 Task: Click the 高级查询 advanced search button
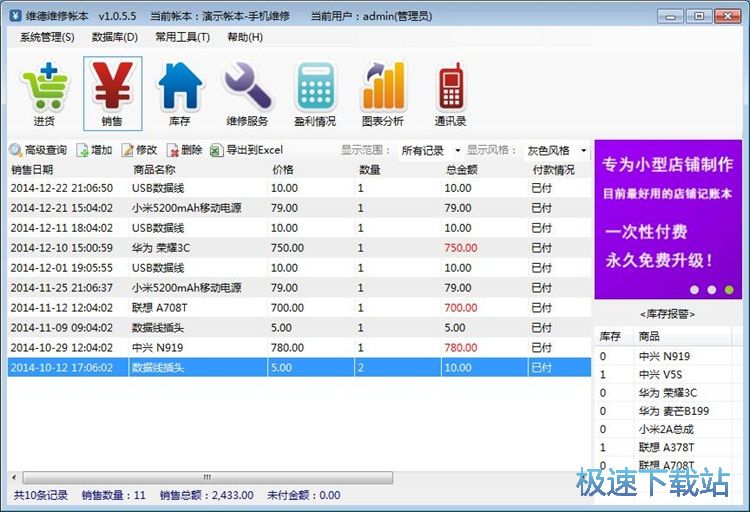click(x=38, y=150)
